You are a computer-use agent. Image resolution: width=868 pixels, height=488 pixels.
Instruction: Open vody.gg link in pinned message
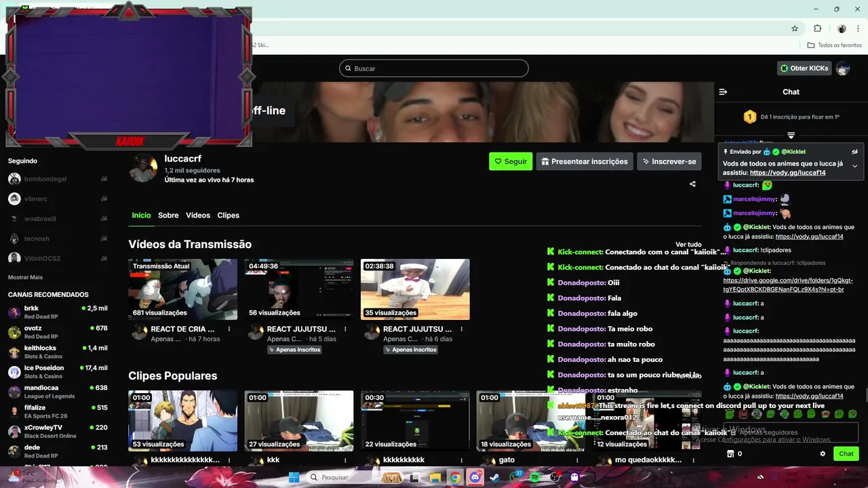(787, 173)
